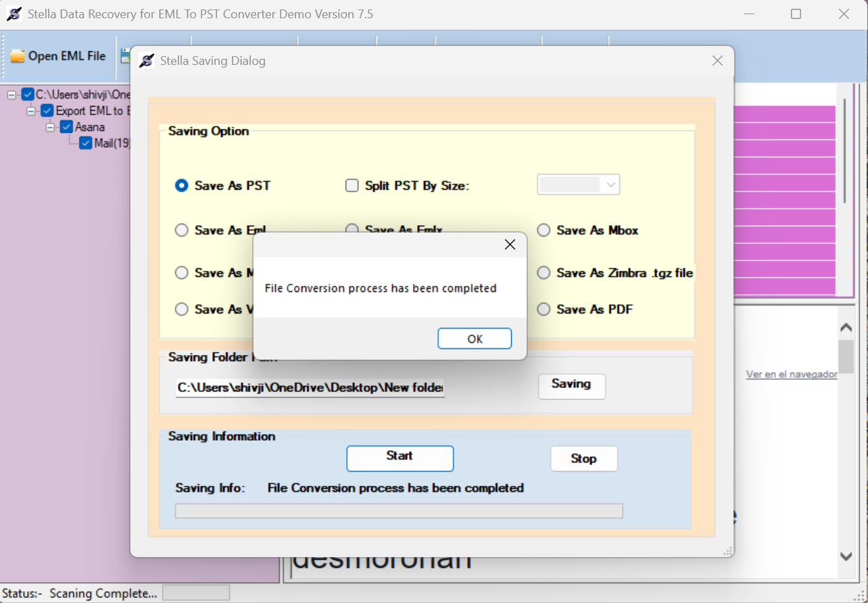Select the C:\Users\shivji root path item
This screenshot has width=868, height=603.
pos(83,95)
